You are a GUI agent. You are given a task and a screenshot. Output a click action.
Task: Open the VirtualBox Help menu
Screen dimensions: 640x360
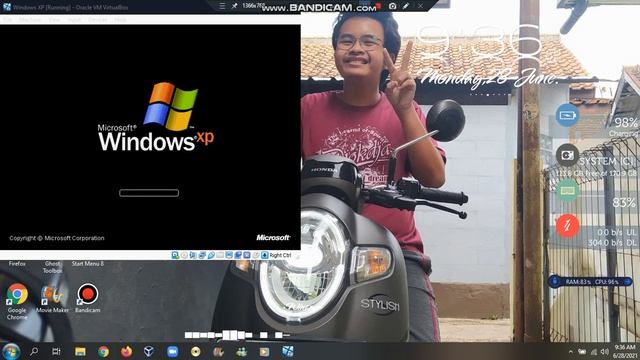click(120, 20)
